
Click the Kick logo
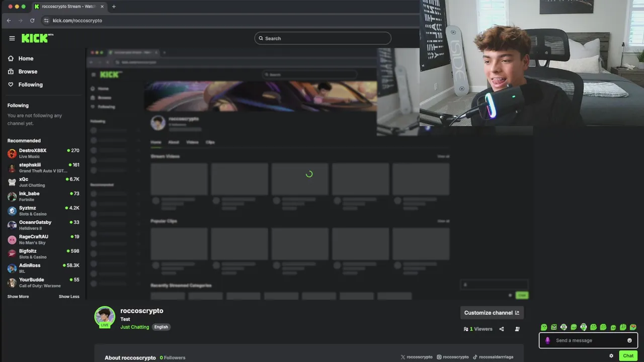pos(37,38)
